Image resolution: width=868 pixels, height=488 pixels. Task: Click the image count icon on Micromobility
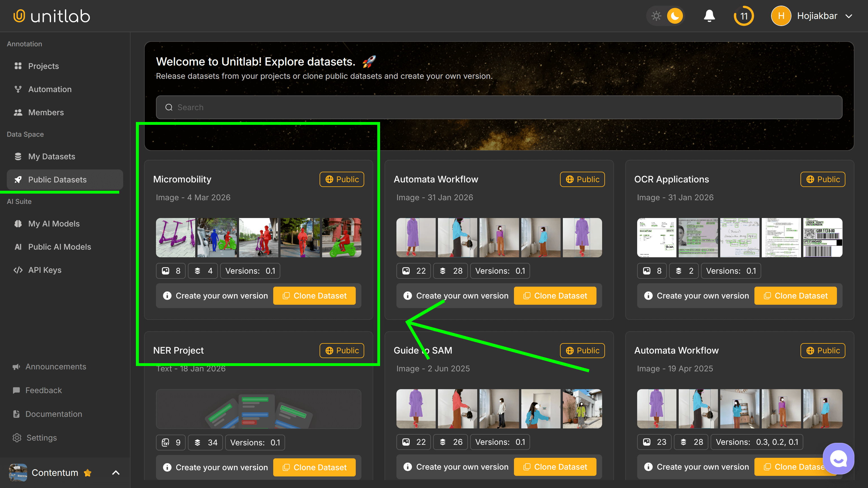tap(166, 271)
